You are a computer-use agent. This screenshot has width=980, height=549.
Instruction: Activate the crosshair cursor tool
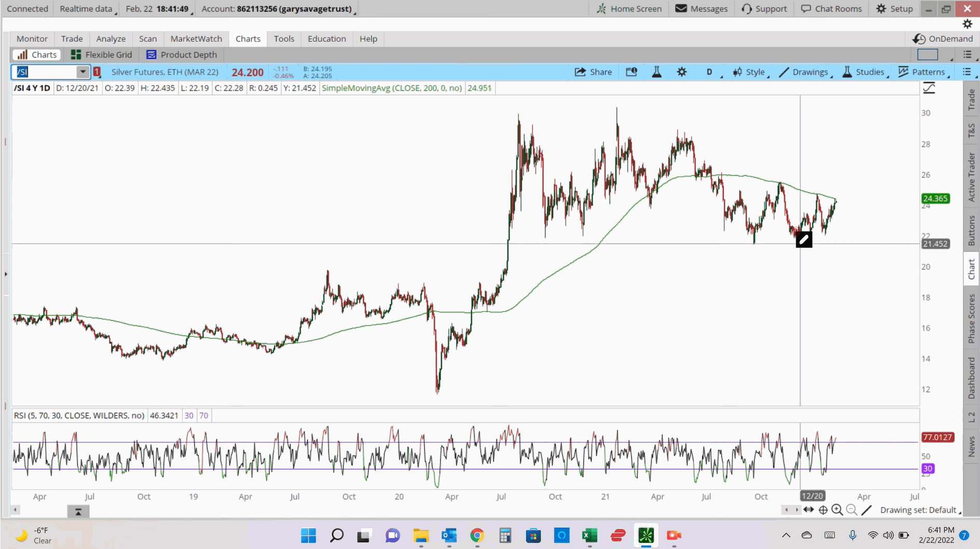pyautogui.click(x=823, y=510)
